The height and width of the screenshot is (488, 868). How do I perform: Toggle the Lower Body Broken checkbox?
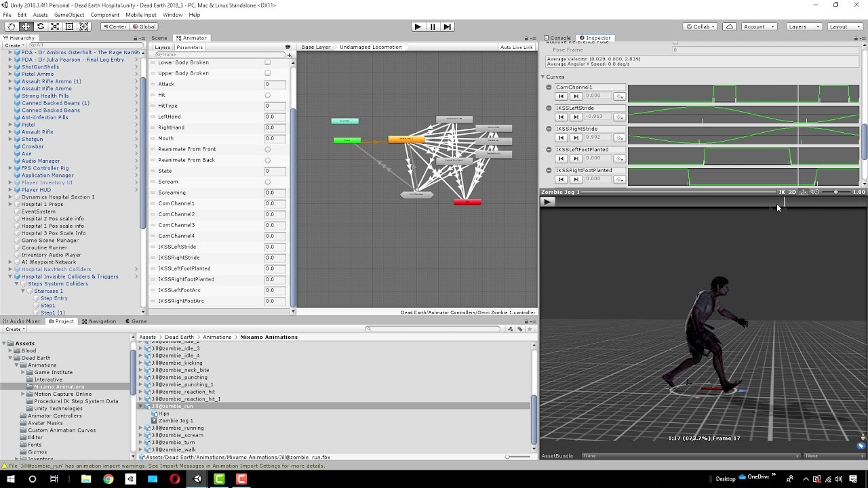(267, 62)
